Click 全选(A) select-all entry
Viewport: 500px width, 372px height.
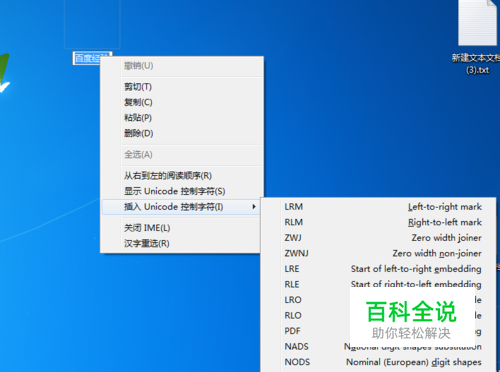click(x=182, y=155)
